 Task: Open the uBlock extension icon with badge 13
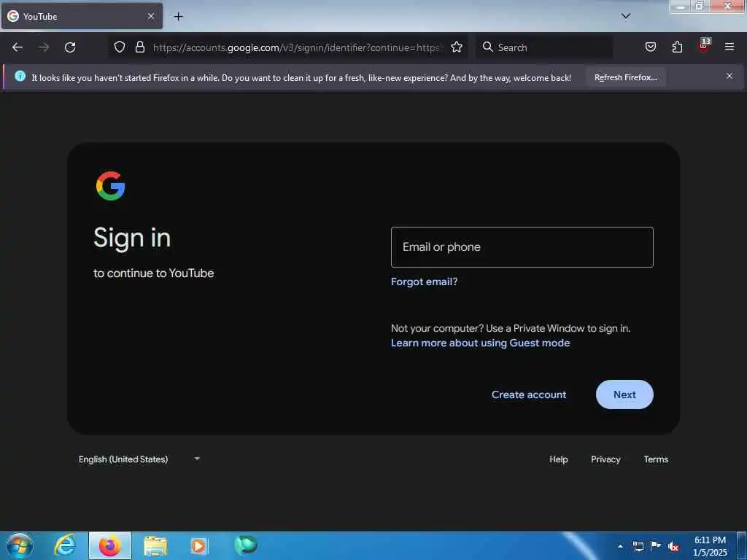(x=704, y=46)
